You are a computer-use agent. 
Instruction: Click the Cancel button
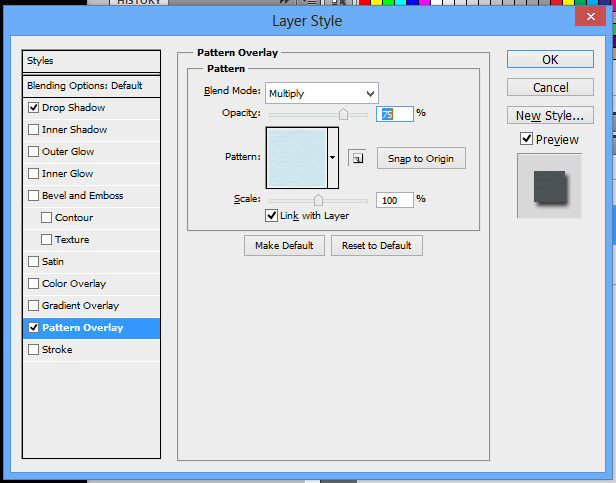(x=550, y=87)
